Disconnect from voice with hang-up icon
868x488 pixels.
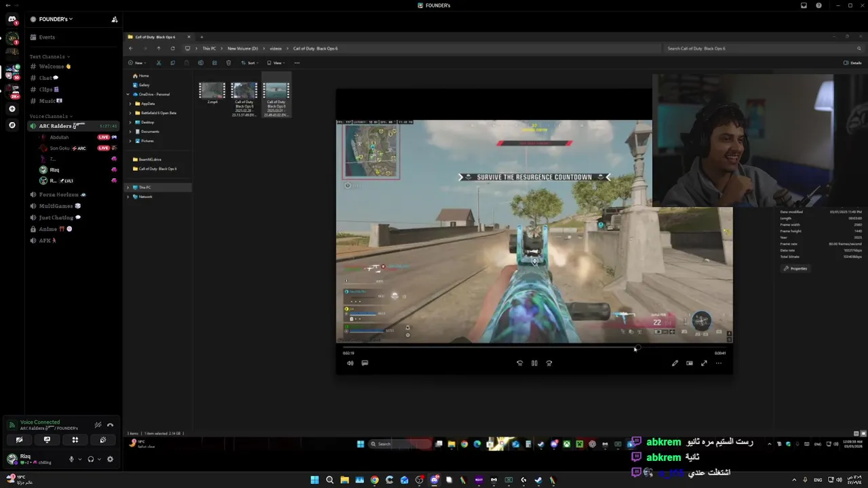[x=110, y=425]
